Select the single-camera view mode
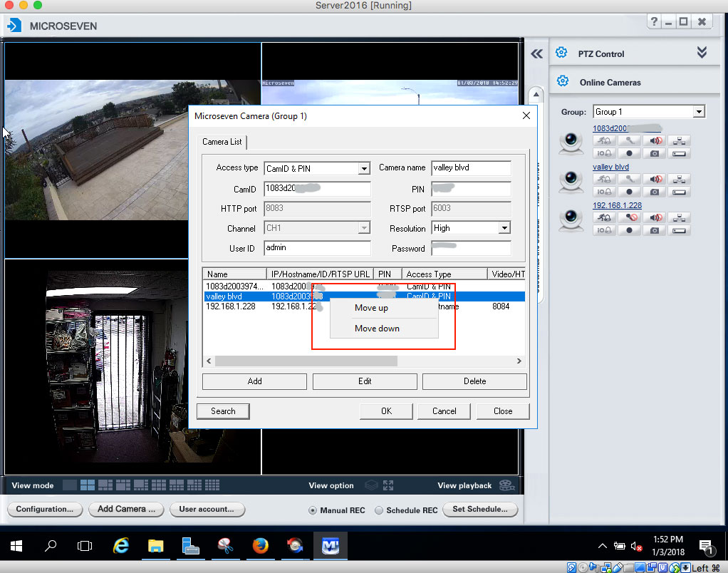 pyautogui.click(x=70, y=485)
